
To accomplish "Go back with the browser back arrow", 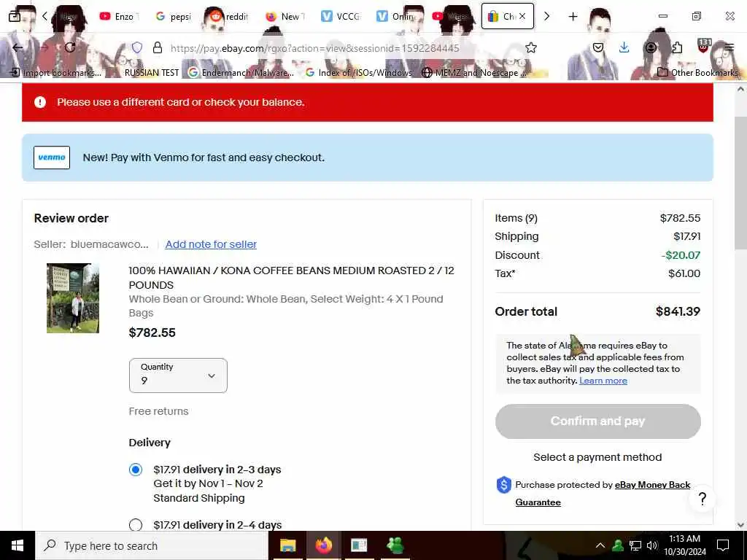I will click(18, 47).
